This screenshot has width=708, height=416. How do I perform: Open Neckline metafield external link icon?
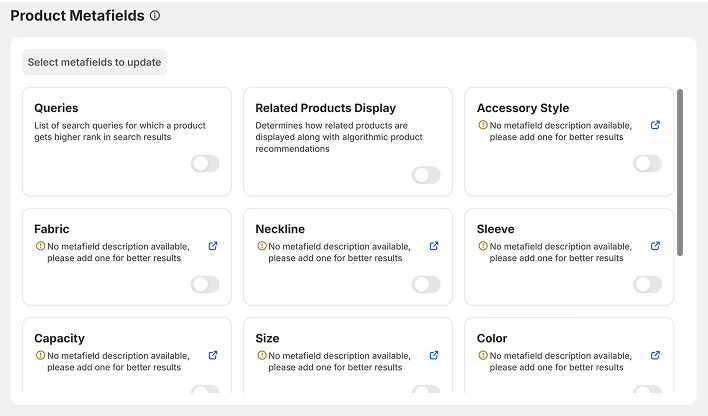434,246
